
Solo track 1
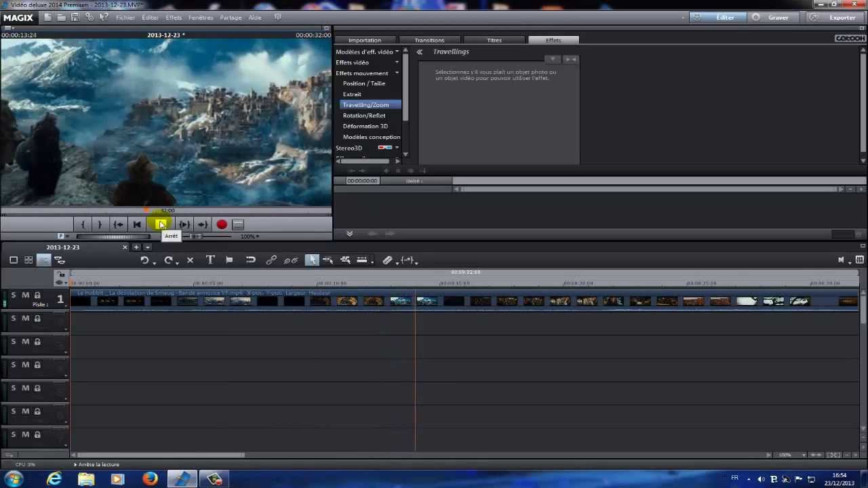click(13, 296)
